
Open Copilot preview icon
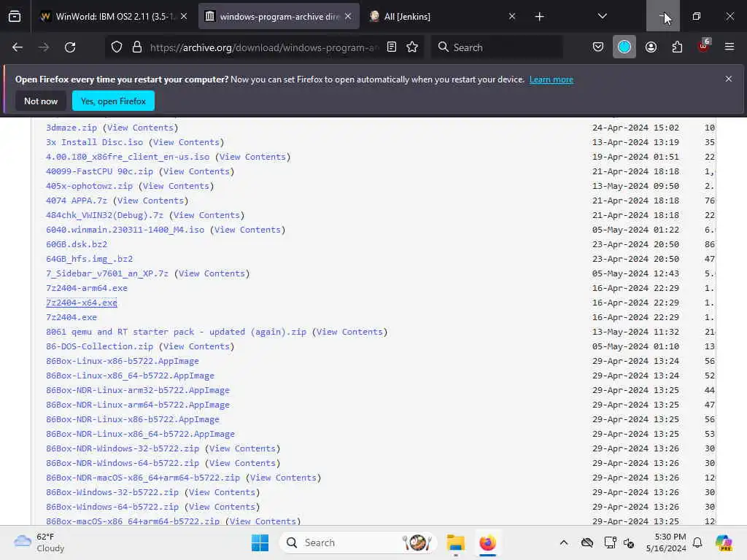point(724,542)
